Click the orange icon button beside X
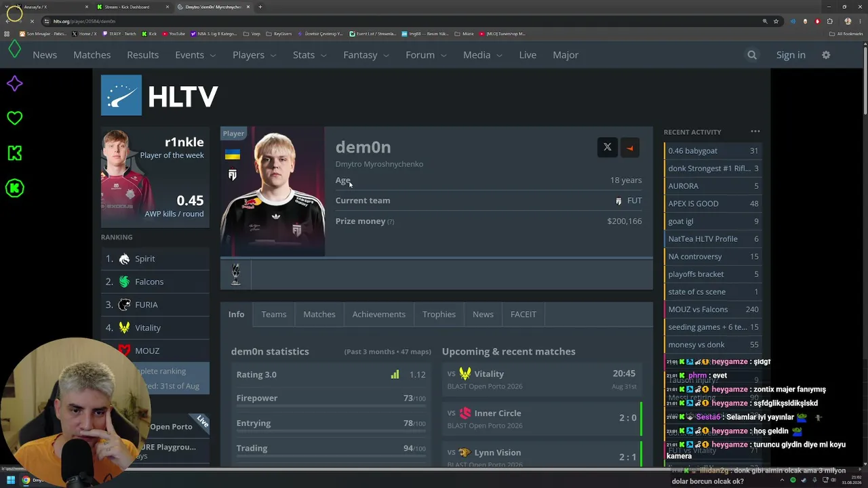 pyautogui.click(x=630, y=147)
